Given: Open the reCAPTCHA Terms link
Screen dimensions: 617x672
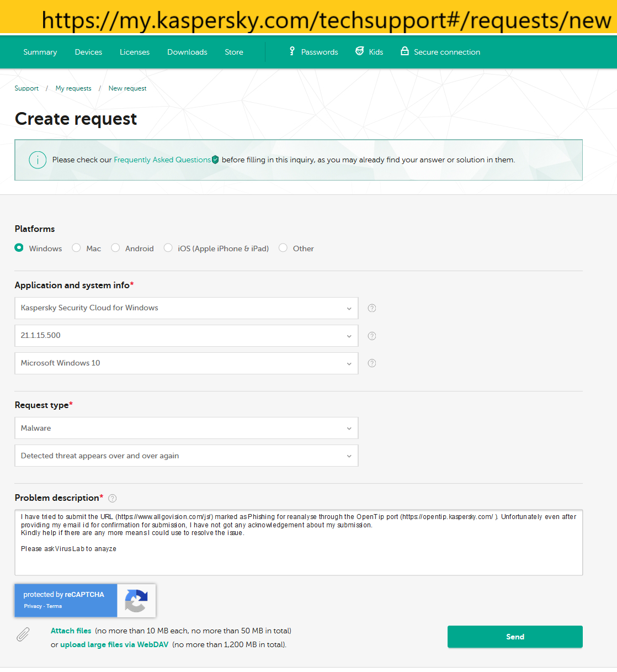Looking at the screenshot, I should tap(54, 606).
